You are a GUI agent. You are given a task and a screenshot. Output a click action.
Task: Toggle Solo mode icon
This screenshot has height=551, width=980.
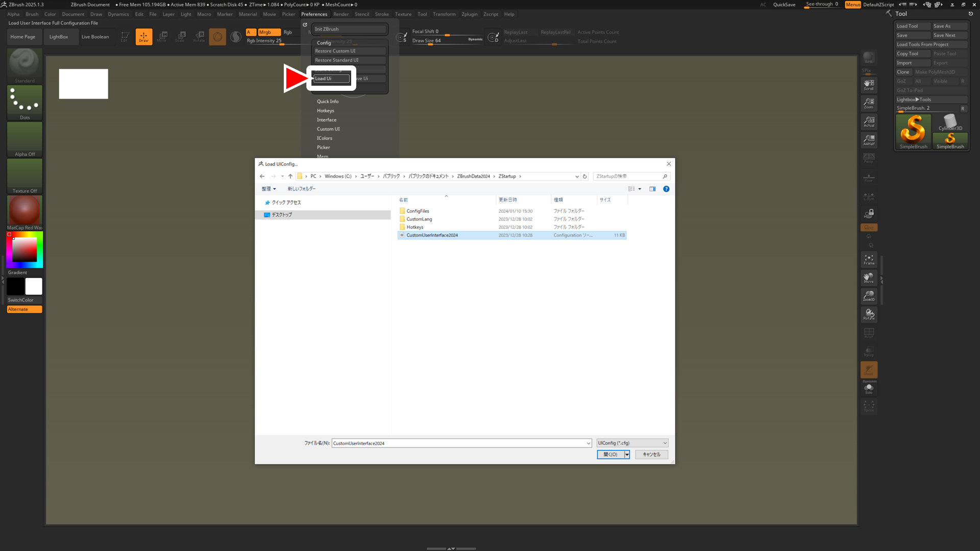(x=869, y=389)
